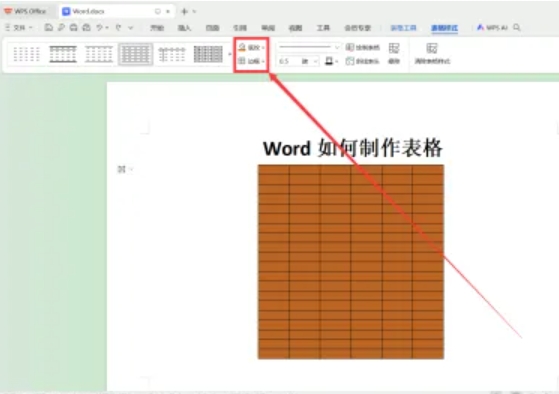Open the 文件 (File) menu

click(19, 27)
